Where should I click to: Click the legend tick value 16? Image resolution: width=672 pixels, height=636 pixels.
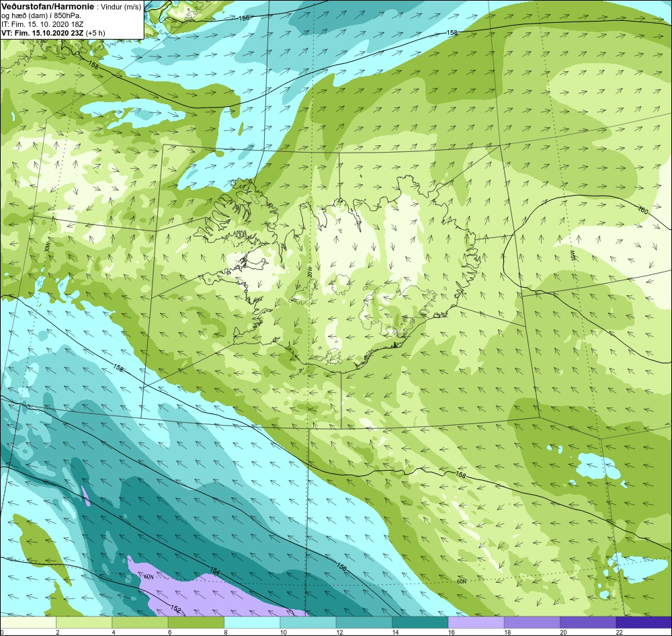coord(451,632)
